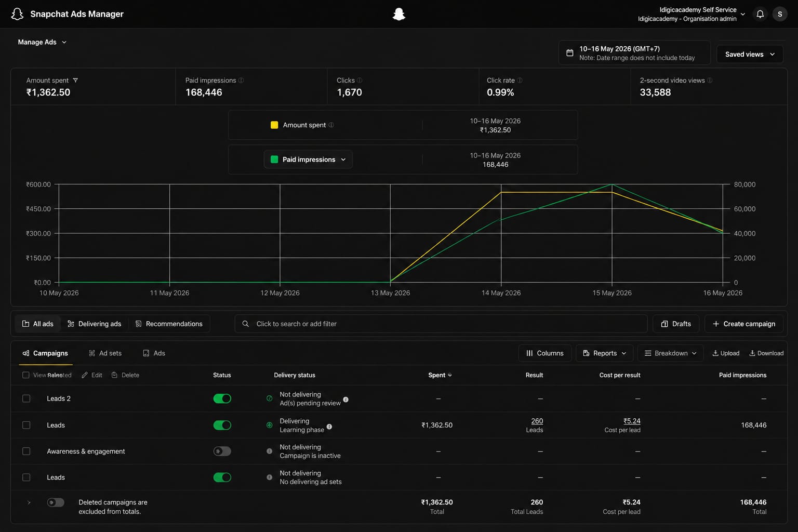Open the notifications bell
Image resolution: width=798 pixels, height=532 pixels.
[x=760, y=14]
